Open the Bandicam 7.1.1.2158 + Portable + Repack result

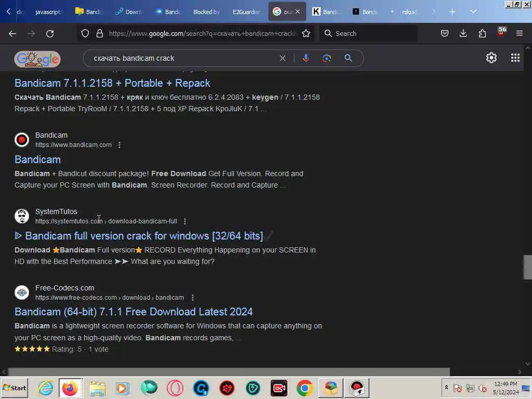pyautogui.click(x=112, y=83)
